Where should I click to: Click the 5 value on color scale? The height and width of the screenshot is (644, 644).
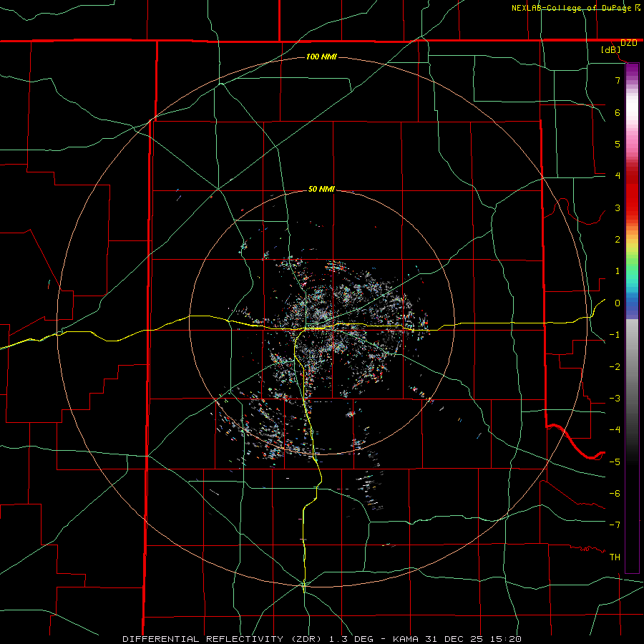coord(618,144)
